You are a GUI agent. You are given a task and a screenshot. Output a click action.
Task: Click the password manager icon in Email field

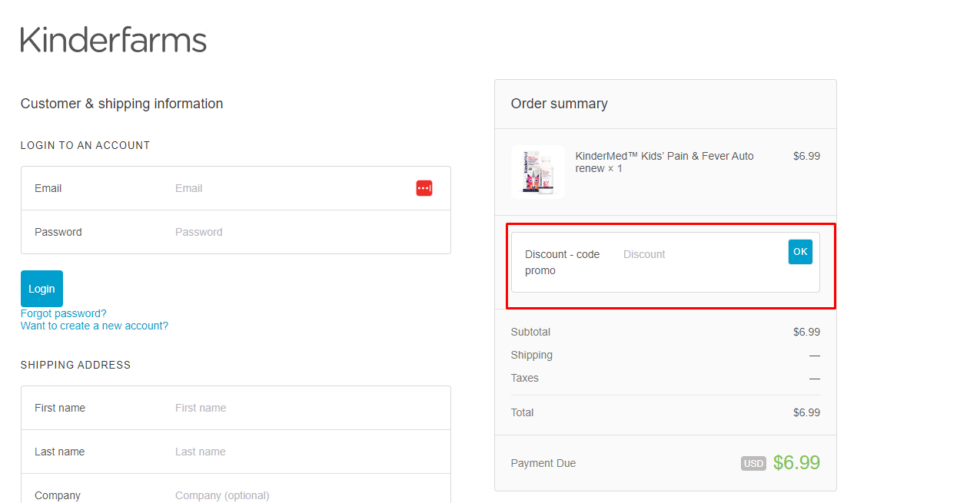424,188
